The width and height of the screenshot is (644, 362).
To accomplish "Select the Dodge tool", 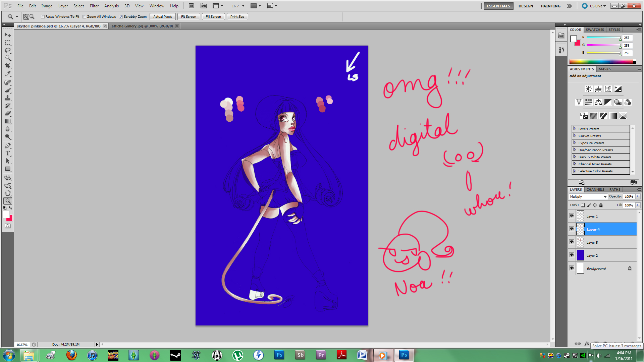I will click(x=8, y=136).
